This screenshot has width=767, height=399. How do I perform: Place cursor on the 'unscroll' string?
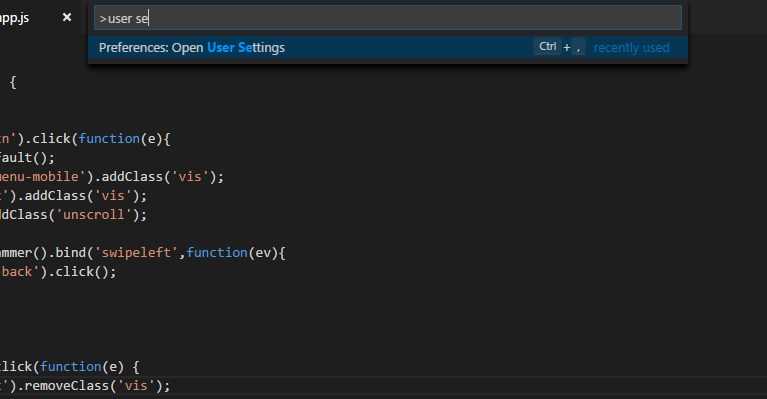[94, 215]
